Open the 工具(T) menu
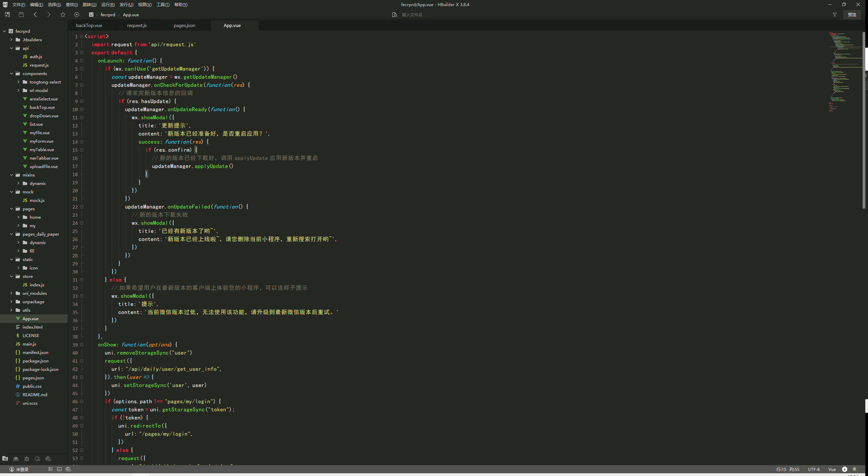Screen dimensions: 868x476 point(163,4)
